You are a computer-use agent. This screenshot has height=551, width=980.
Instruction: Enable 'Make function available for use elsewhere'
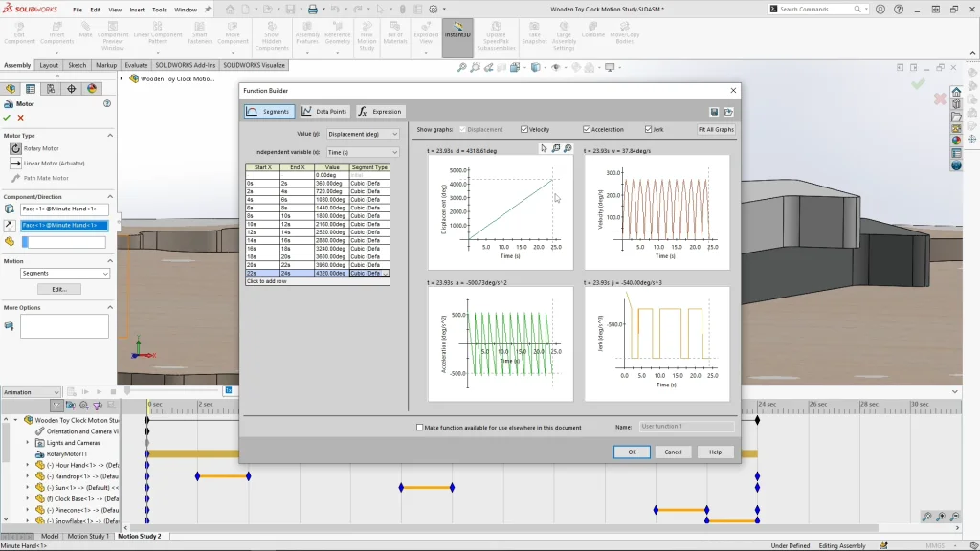pos(420,428)
